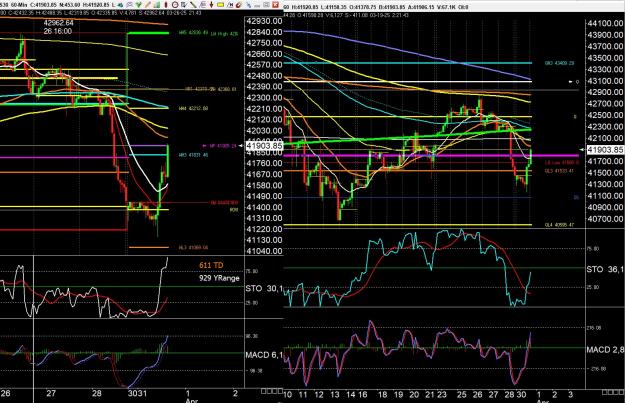Screen dimensions: 625x403
Task: Click the red circular clock icon
Action: pos(175,5)
